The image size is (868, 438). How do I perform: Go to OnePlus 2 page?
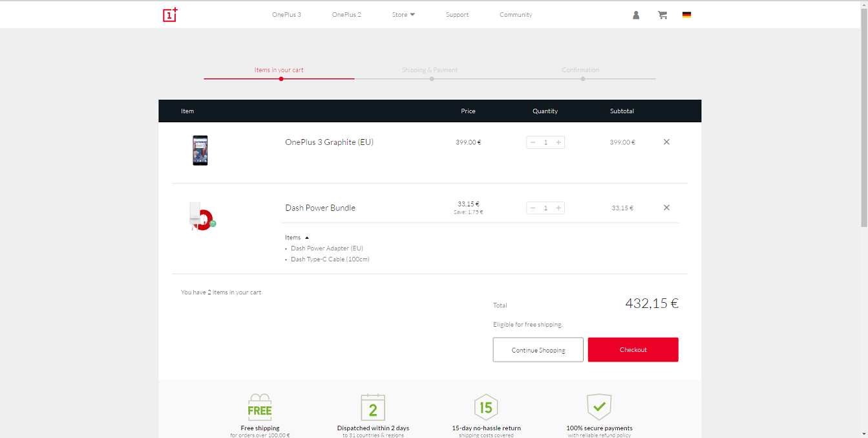(346, 15)
